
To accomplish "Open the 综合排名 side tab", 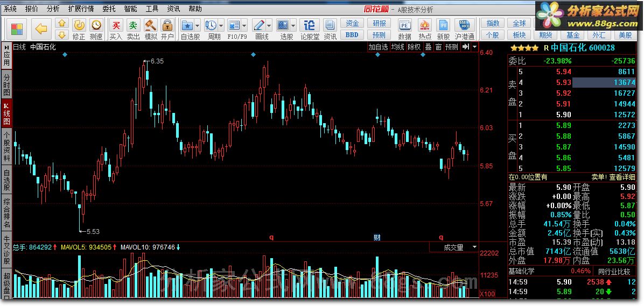I will [x=6, y=214].
